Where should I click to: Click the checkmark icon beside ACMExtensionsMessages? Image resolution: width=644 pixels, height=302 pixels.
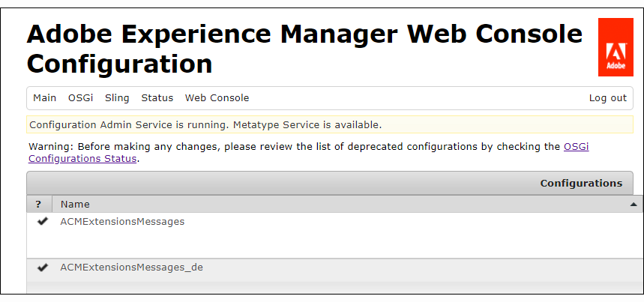coord(42,221)
